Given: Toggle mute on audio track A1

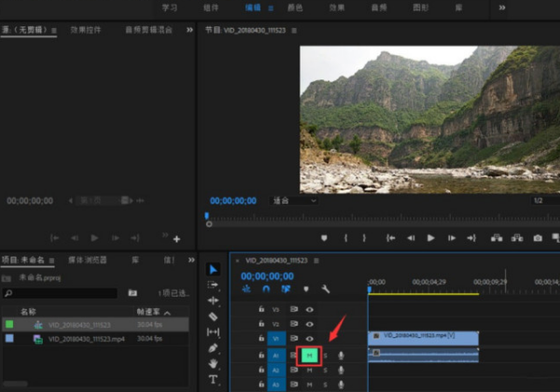Looking at the screenshot, I should [309, 355].
